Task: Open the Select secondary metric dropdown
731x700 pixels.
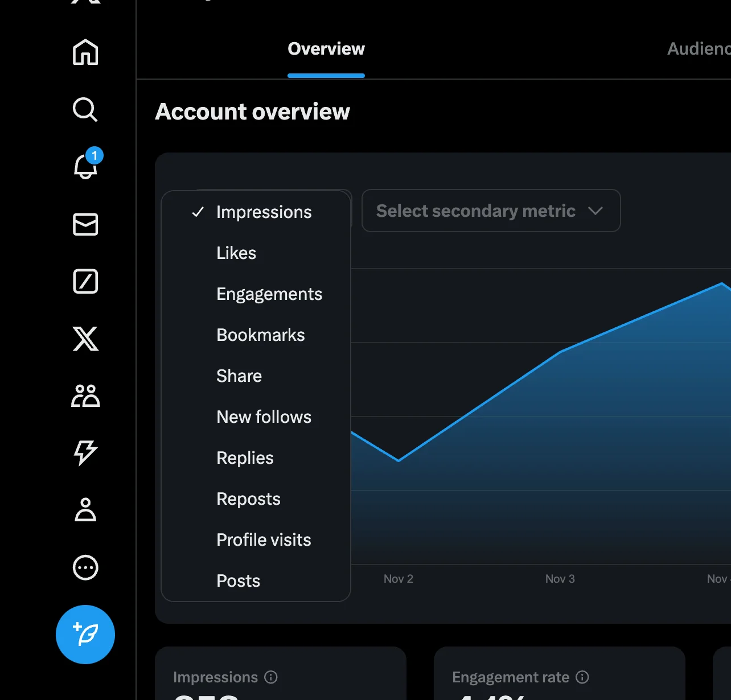Action: pyautogui.click(x=491, y=211)
